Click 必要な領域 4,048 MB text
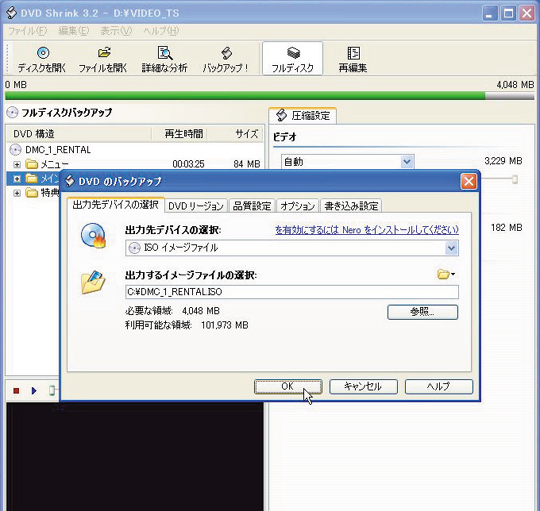 [x=172, y=311]
